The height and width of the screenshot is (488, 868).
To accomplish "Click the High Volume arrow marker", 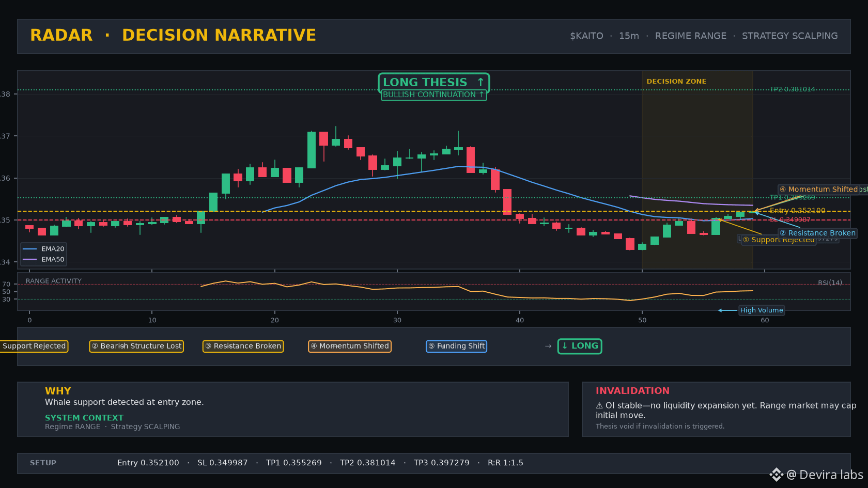I will 727,310.
